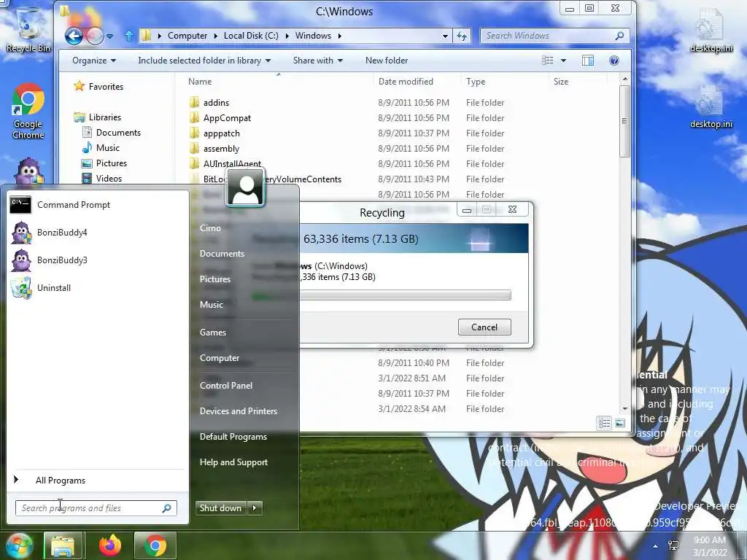Screen dimensions: 747x560
Task: Open the Music library in the sidebar
Action: point(101,147)
